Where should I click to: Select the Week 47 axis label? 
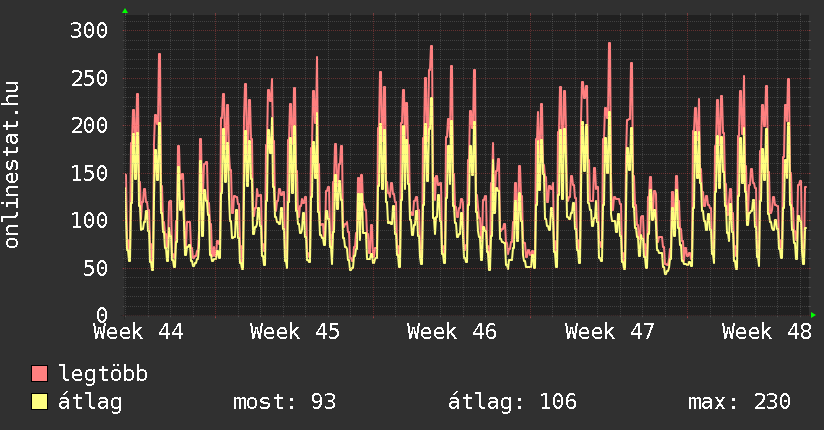609,331
